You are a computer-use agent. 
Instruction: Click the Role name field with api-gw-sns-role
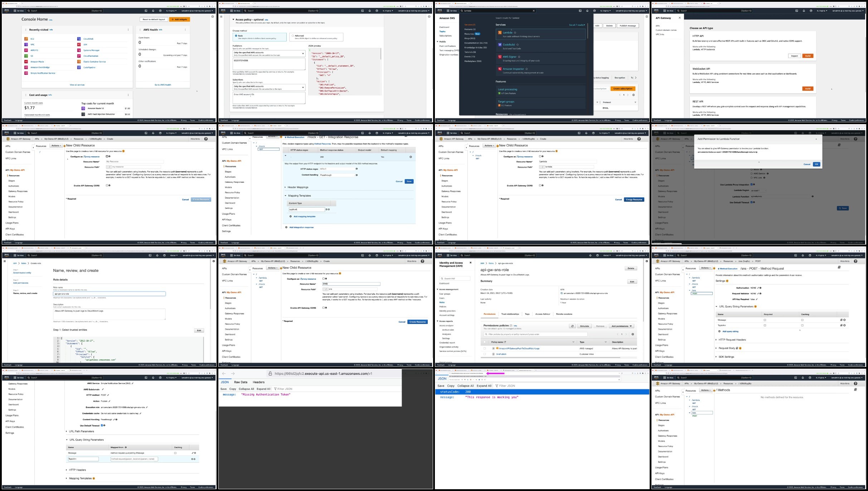coord(110,294)
